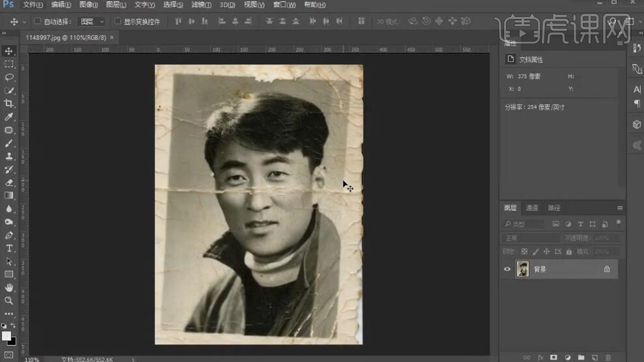Image resolution: width=644 pixels, height=362 pixels.
Task: Enable the 显示变换控件 checkbox
Action: coord(118,21)
